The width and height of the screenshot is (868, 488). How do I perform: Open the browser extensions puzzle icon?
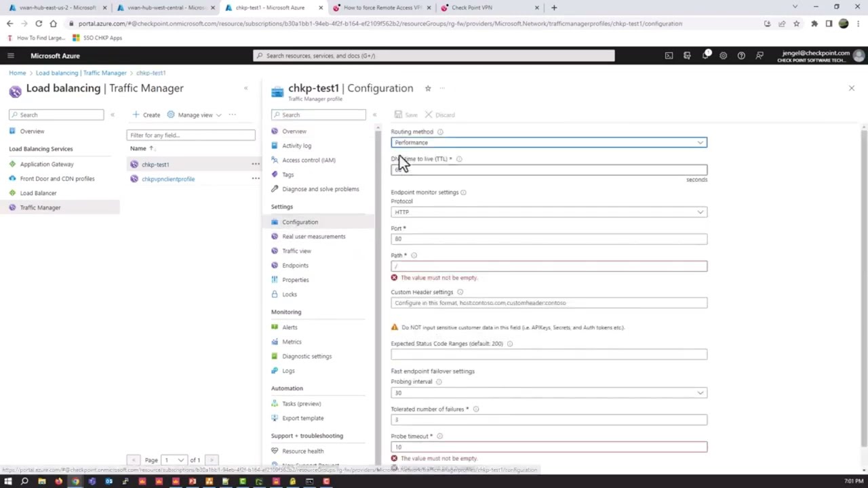tap(814, 24)
